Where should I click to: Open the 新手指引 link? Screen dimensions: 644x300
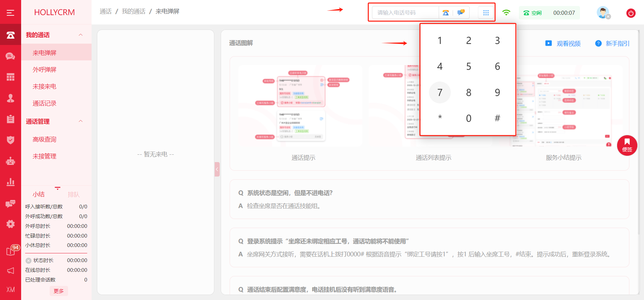(x=618, y=43)
